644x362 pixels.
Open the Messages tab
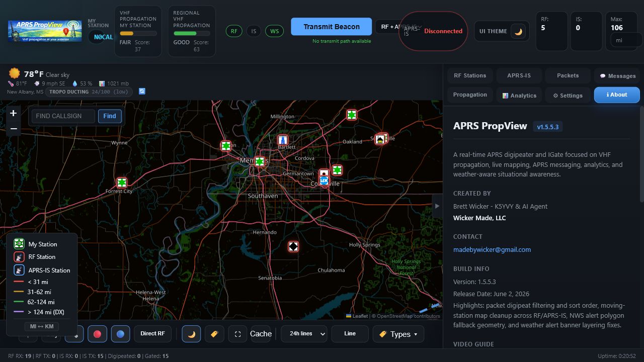pos(617,75)
